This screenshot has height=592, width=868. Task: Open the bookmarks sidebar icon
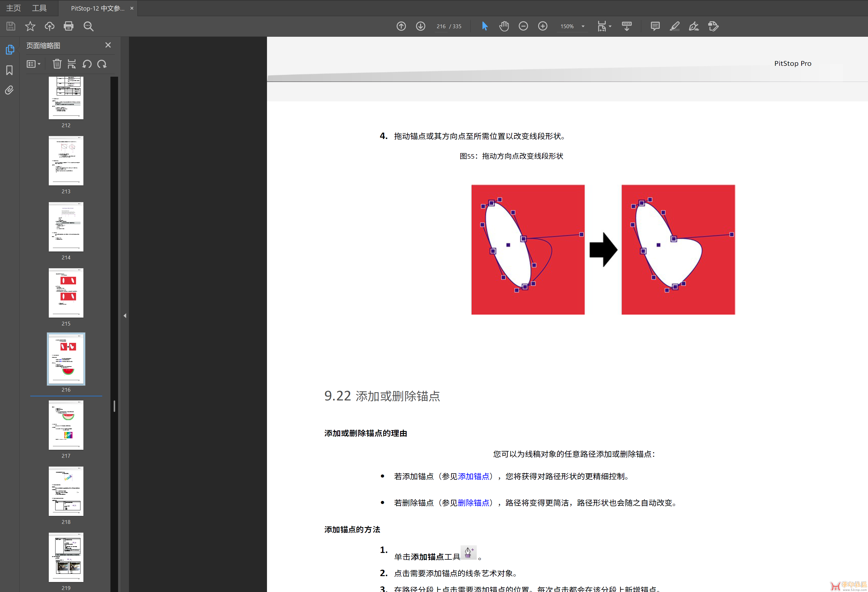pyautogui.click(x=10, y=70)
